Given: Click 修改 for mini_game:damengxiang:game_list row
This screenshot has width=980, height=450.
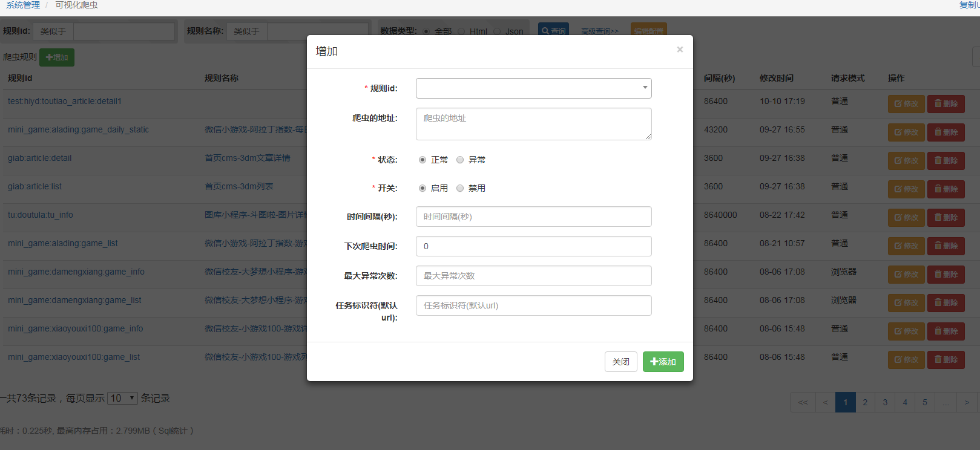Looking at the screenshot, I should [906, 303].
